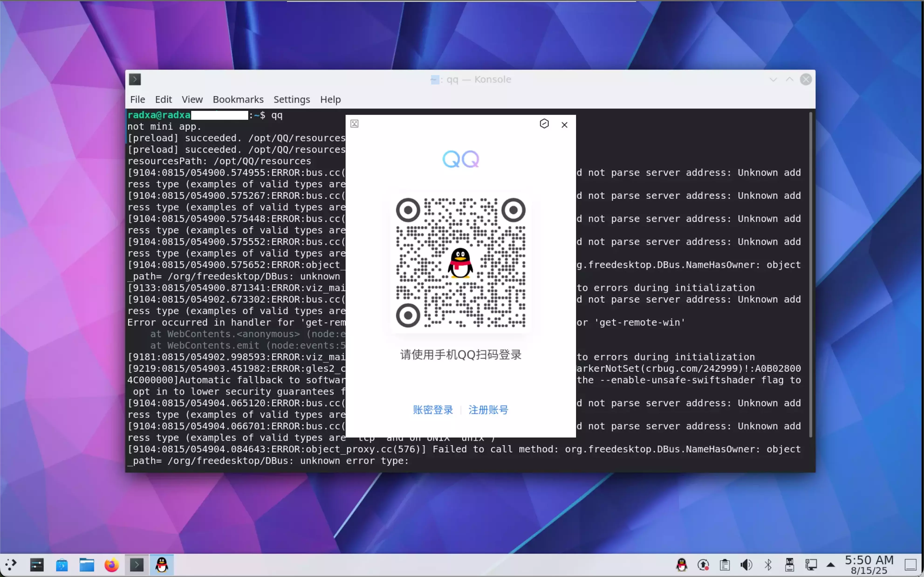Click the radxa@radxa prompt in the terminal
Image resolution: width=924 pixels, height=577 pixels.
[x=159, y=115]
